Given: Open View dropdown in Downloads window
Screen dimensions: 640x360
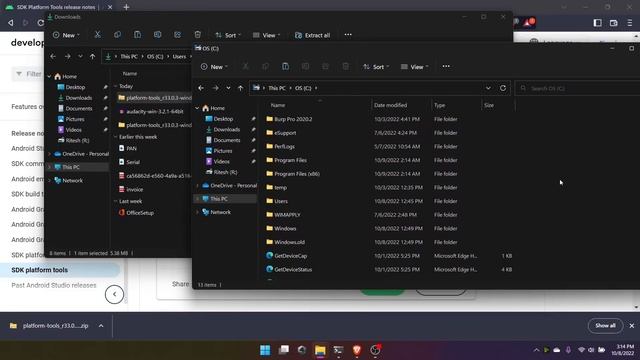Looking at the screenshot, I should click(x=267, y=35).
